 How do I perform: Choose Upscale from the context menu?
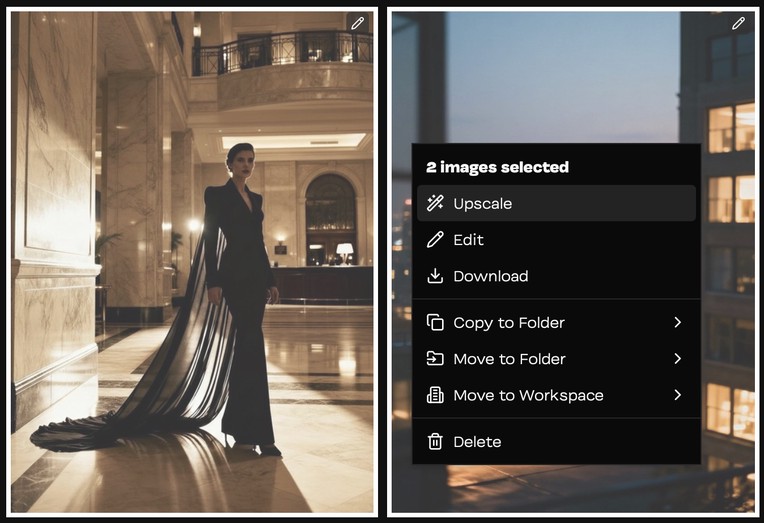(x=556, y=203)
